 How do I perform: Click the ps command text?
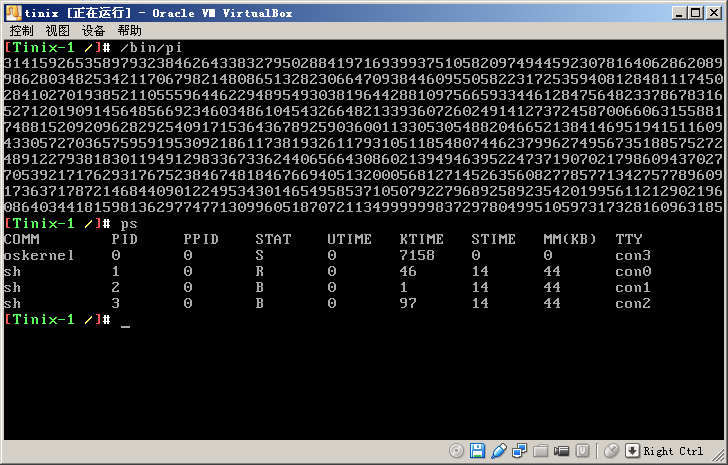tap(129, 224)
